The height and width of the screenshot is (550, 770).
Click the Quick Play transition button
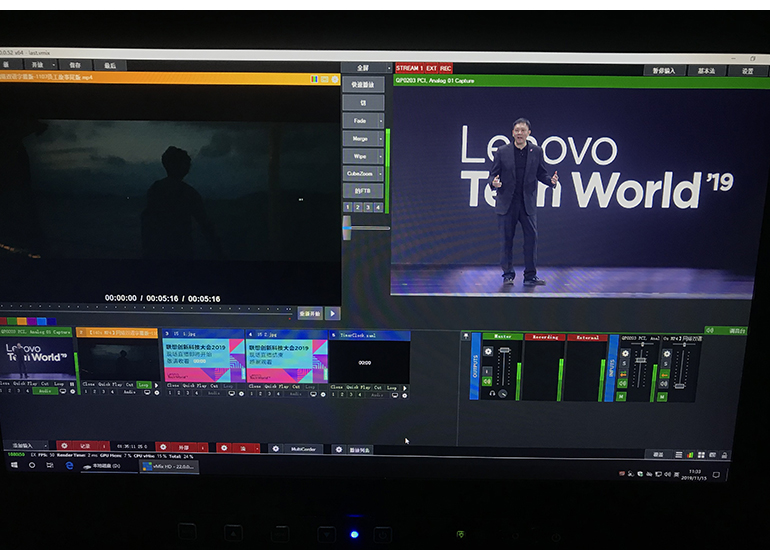pyautogui.click(x=362, y=84)
